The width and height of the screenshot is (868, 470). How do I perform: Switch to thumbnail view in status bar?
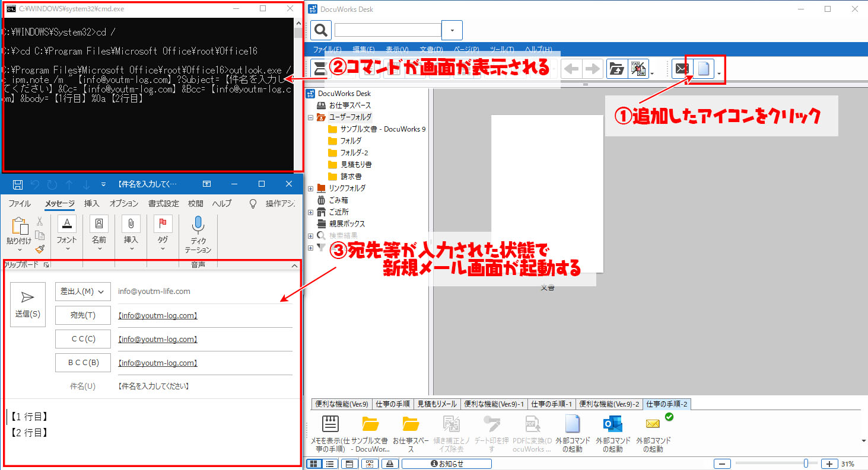(x=313, y=463)
